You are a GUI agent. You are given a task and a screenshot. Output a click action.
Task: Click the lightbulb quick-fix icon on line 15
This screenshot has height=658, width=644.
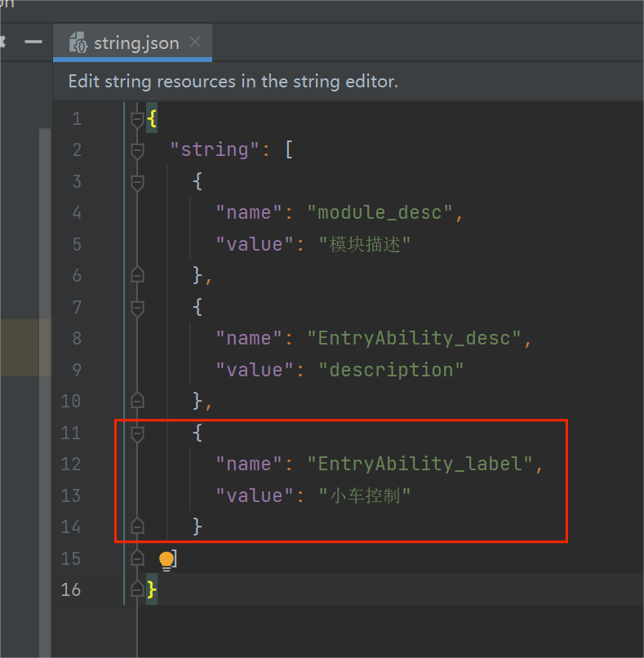coord(167,559)
